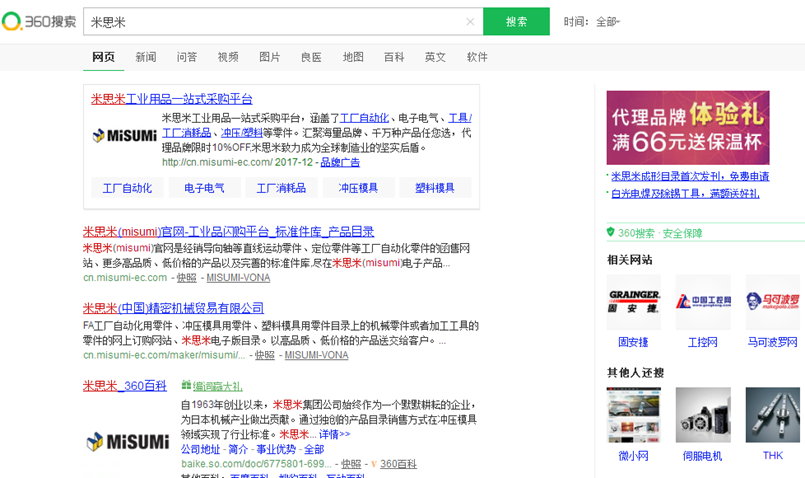805x478 pixels.
Task: Click the THK suggestion image
Action: [x=772, y=415]
